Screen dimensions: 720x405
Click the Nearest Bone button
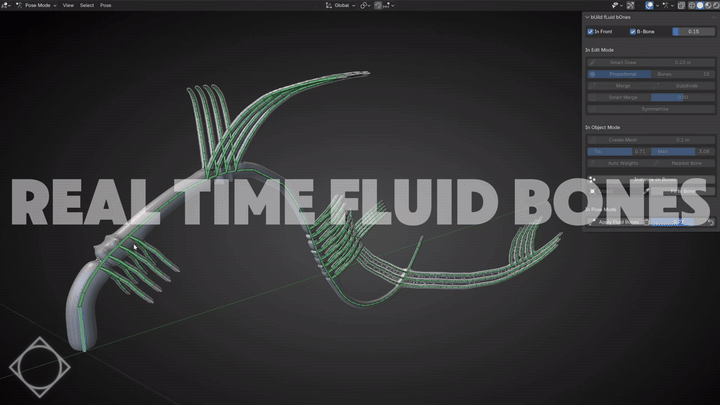[x=683, y=163]
